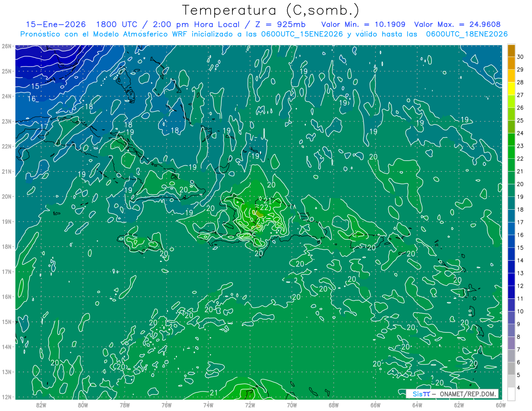Click the '16' contour label on the map
The image size is (532, 411).
click(31, 99)
